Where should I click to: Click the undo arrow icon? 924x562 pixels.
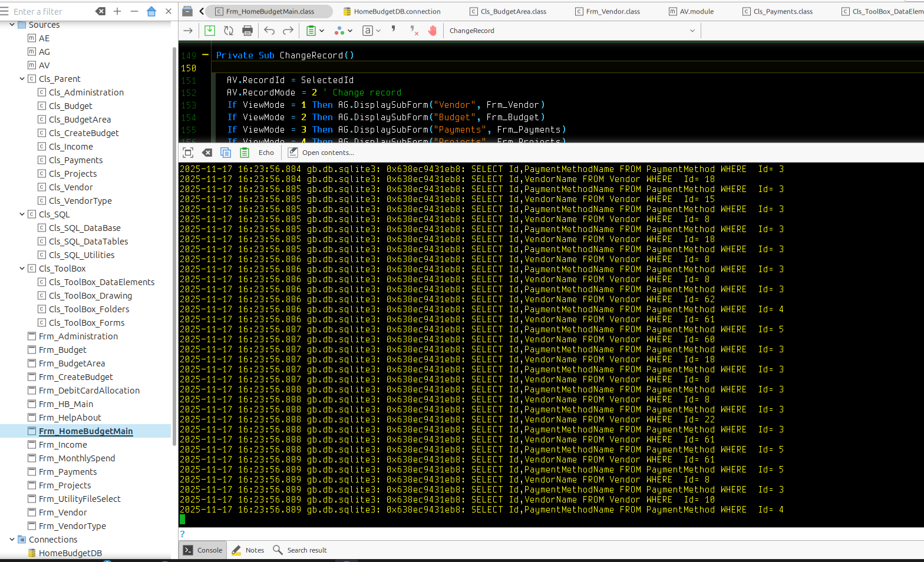tap(269, 31)
